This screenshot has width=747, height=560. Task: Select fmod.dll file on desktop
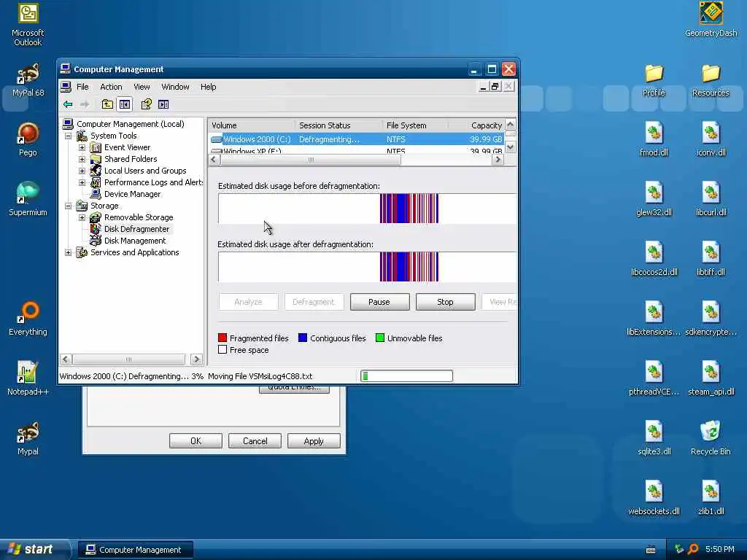[654, 139]
